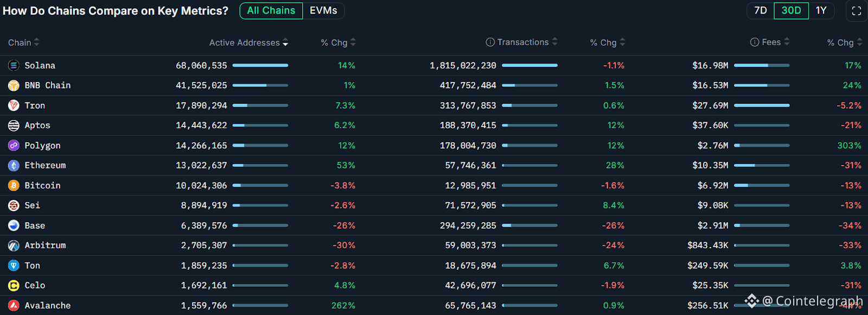868x315 pixels.
Task: Click Tron's fees value $27.69M
Action: tap(710, 106)
